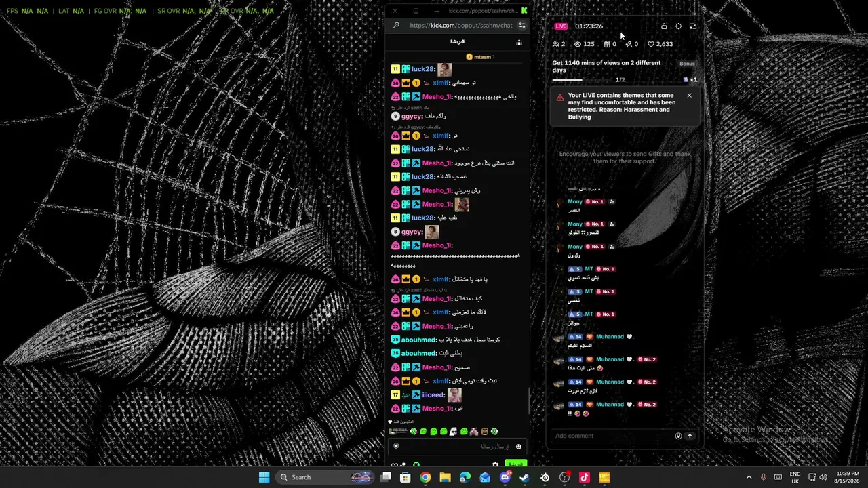Open SteelSeries app from taskbar
The image size is (868, 488).
coord(545,477)
